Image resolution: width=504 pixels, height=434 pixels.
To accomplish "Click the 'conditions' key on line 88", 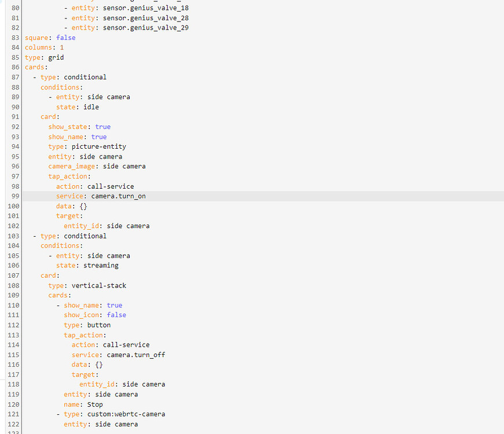I will click(60, 87).
